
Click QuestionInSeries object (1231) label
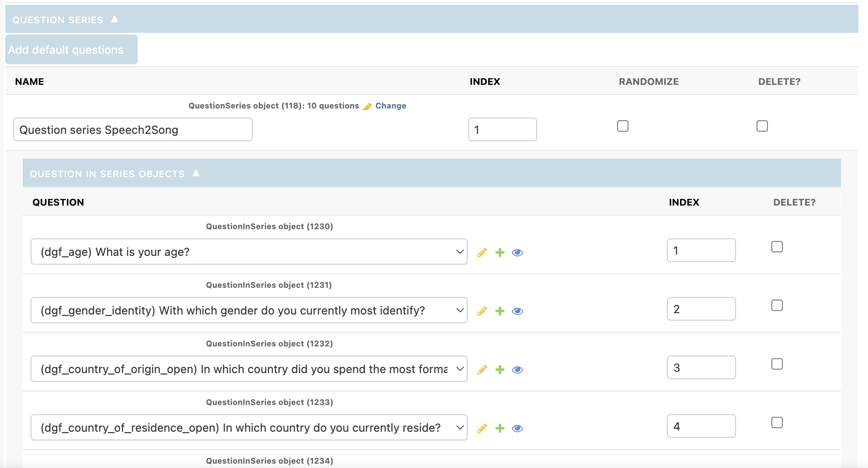click(269, 285)
